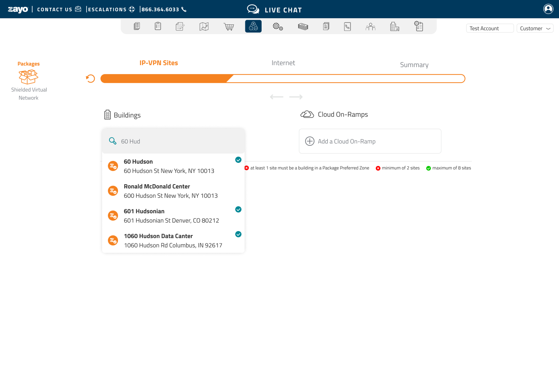Open the stacked documents icon in toolbar
The image size is (559, 392).
137,26
